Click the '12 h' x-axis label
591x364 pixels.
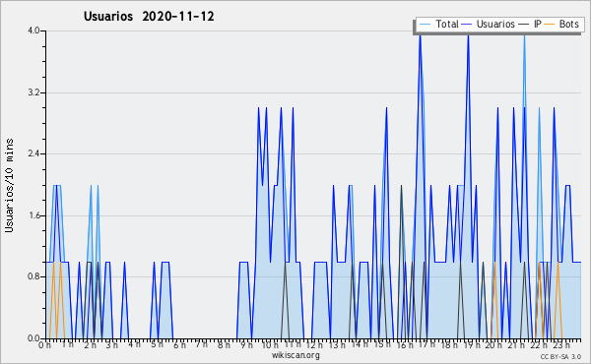314,345
